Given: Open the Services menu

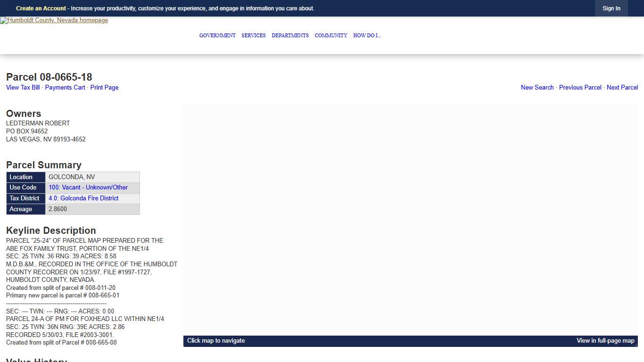Looking at the screenshot, I should [254, 35].
